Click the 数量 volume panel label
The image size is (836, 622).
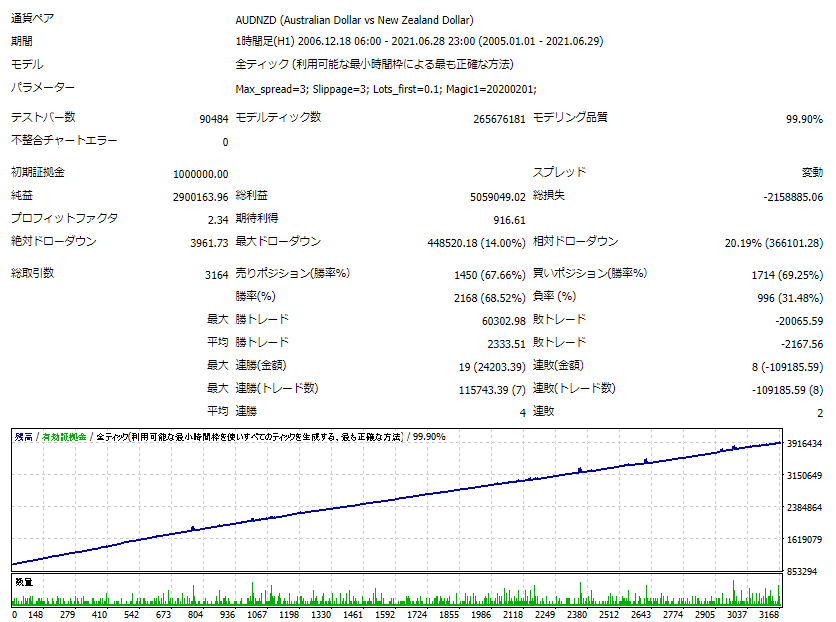(24, 582)
